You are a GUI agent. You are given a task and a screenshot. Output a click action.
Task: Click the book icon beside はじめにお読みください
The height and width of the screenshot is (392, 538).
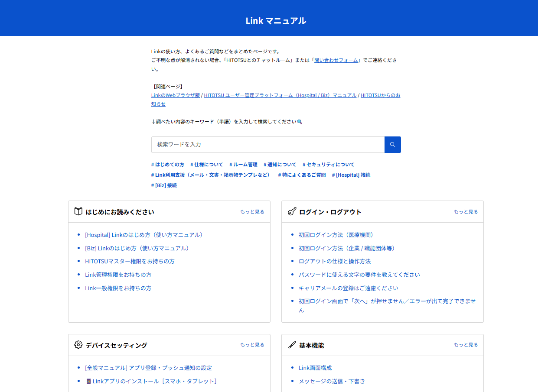78,211
